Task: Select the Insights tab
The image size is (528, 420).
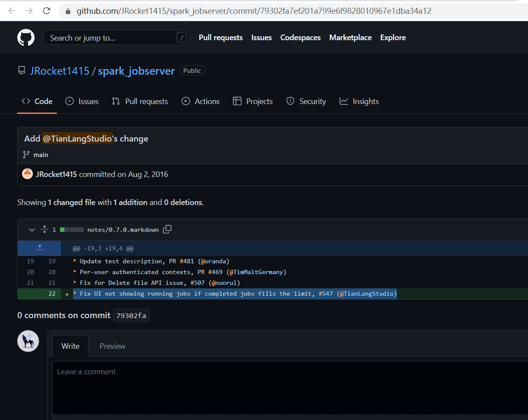Action: (359, 101)
